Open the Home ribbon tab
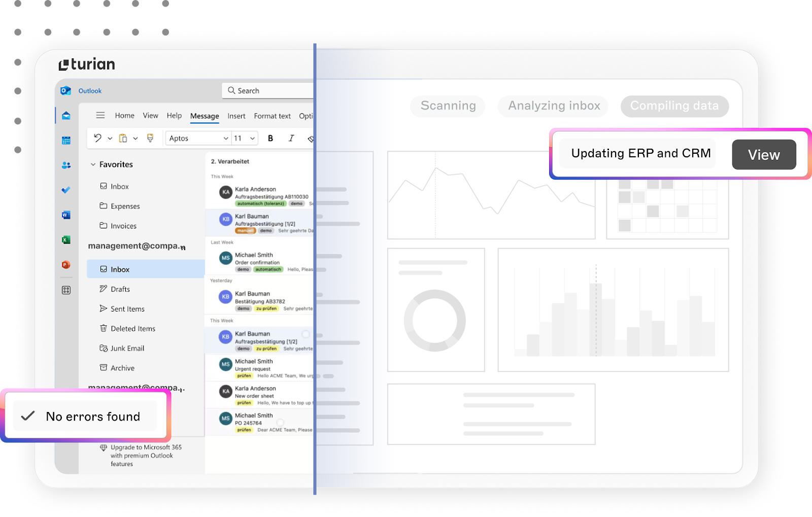This screenshot has width=812, height=517. pyautogui.click(x=124, y=116)
